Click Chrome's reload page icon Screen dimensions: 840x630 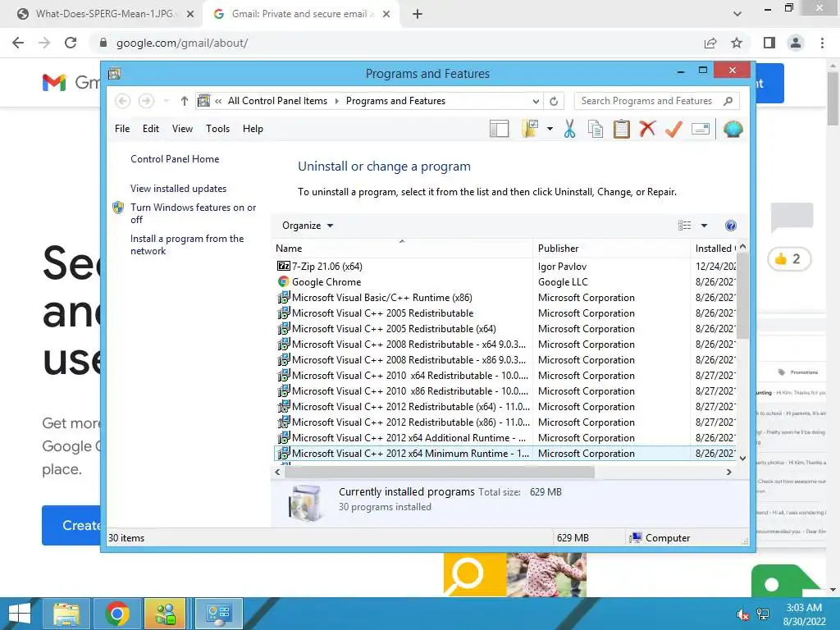tap(71, 43)
